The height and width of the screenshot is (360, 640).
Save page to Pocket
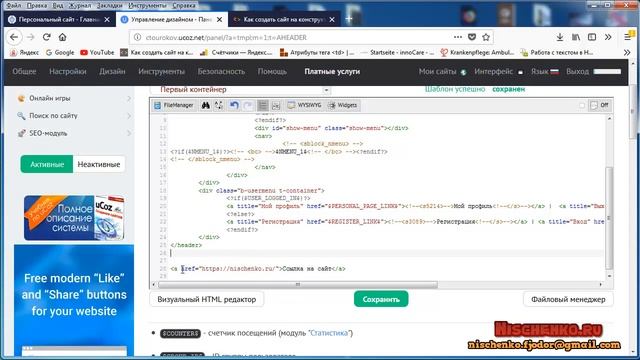click(472, 37)
